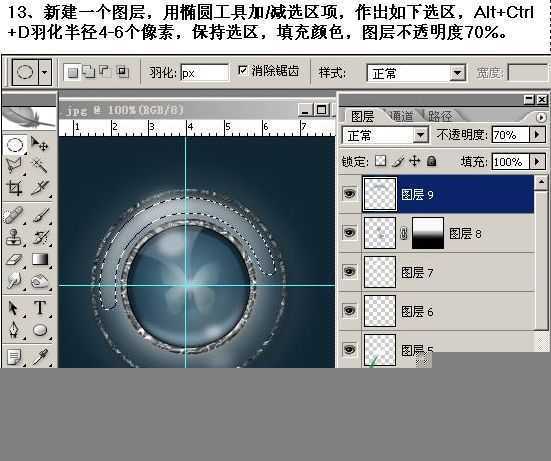Viewport: 551px width, 461px height.
Task: Click the 图层 8 link chain icon
Action: [x=403, y=233]
